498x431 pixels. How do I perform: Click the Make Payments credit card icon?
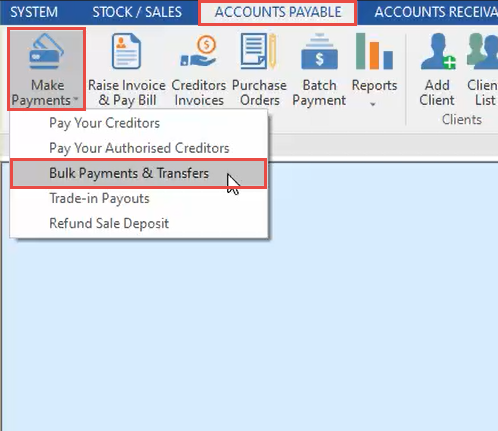(46, 51)
